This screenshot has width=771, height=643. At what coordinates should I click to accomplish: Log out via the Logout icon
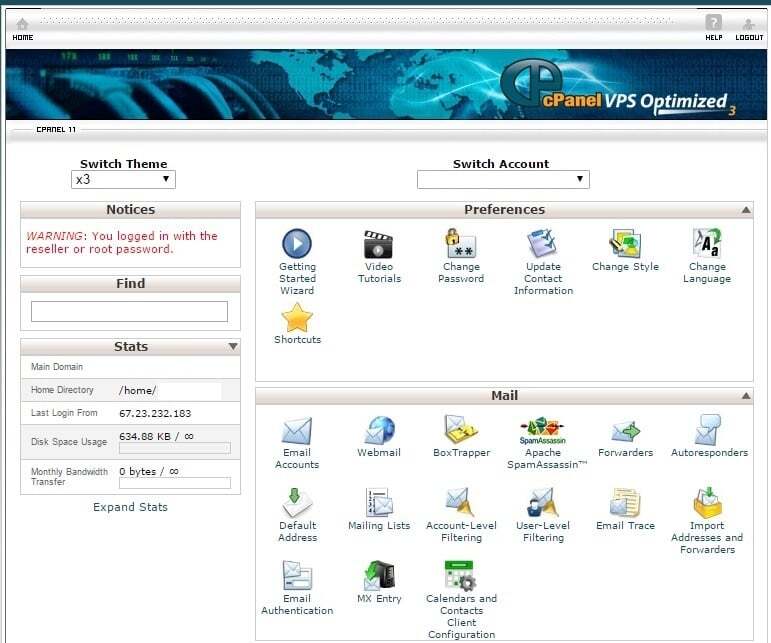coord(749,29)
